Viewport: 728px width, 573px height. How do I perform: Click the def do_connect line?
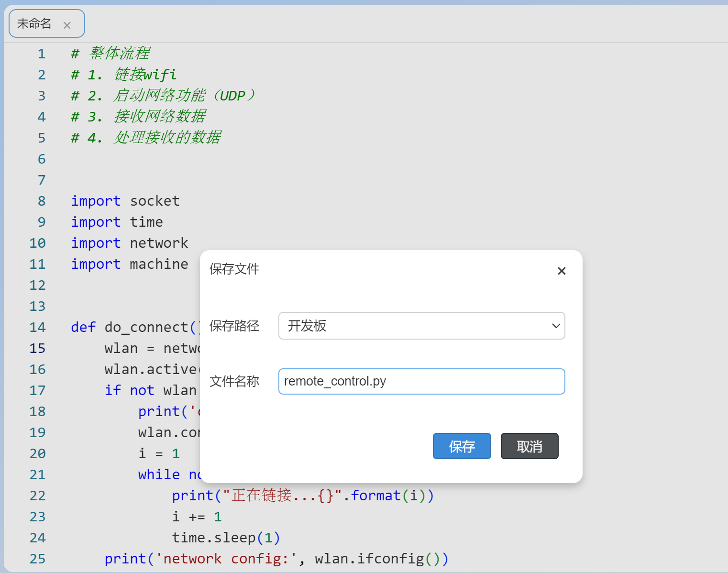point(135,327)
